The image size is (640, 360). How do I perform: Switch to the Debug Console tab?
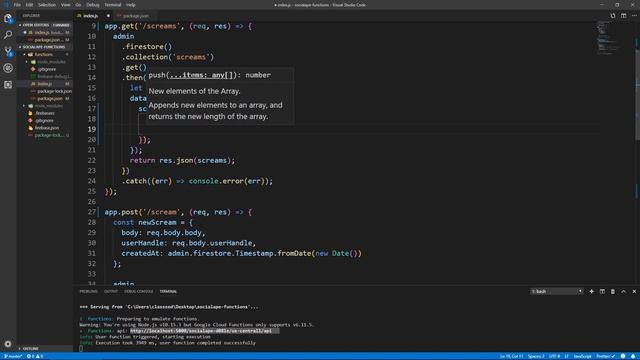(138, 291)
